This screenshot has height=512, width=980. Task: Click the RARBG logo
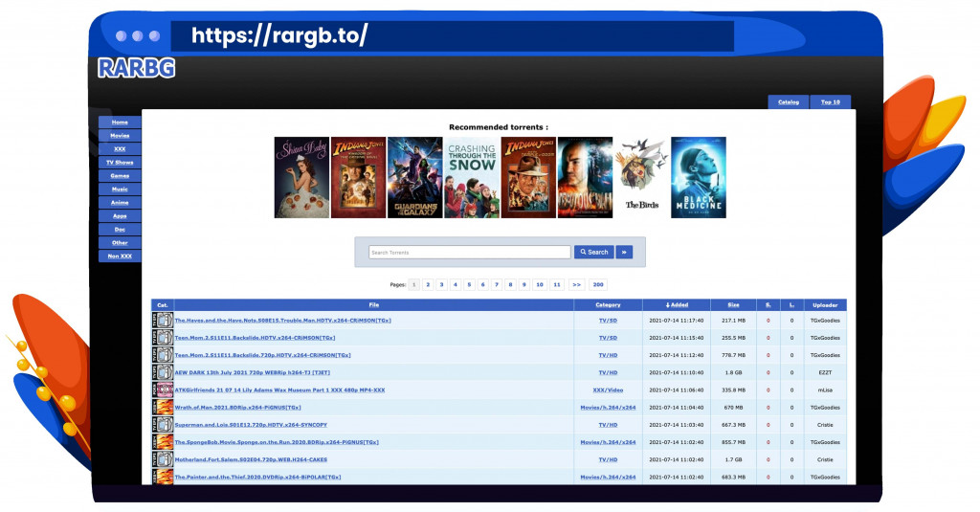pos(136,68)
